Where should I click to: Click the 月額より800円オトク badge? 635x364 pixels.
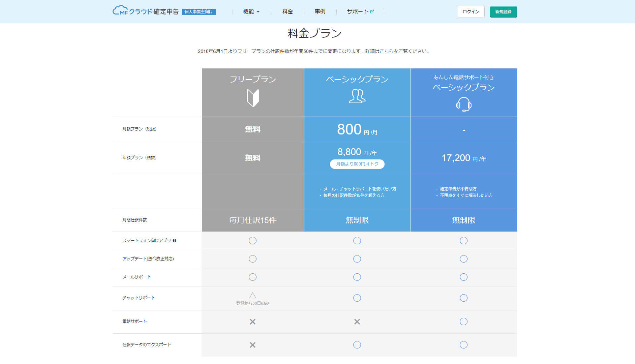[x=357, y=164]
